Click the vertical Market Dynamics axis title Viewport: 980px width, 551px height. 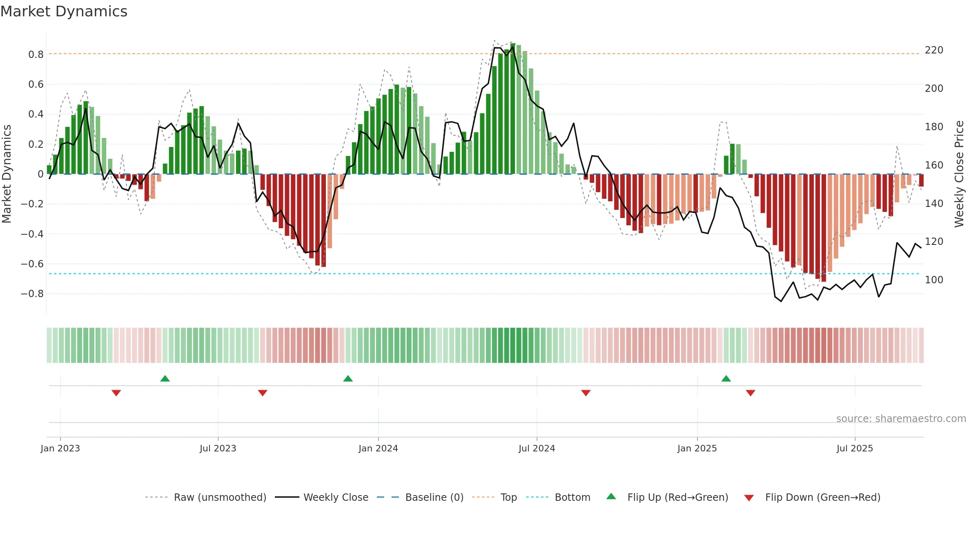coord(7,174)
